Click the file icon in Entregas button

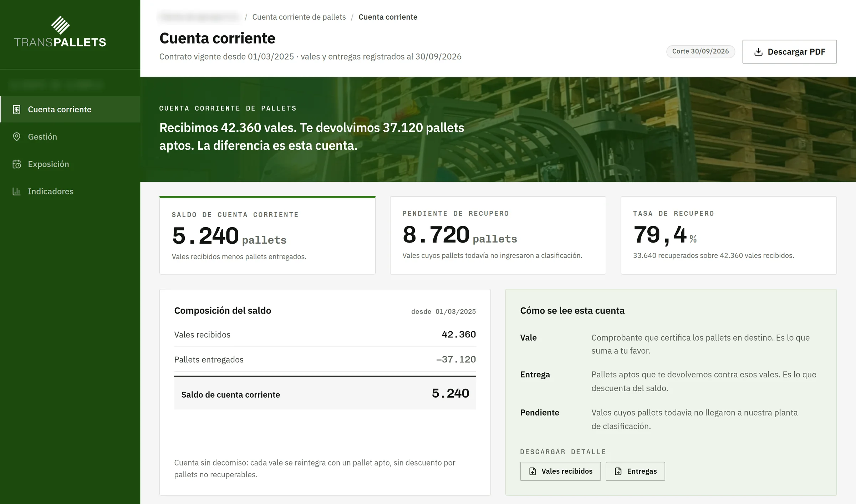tap(618, 471)
